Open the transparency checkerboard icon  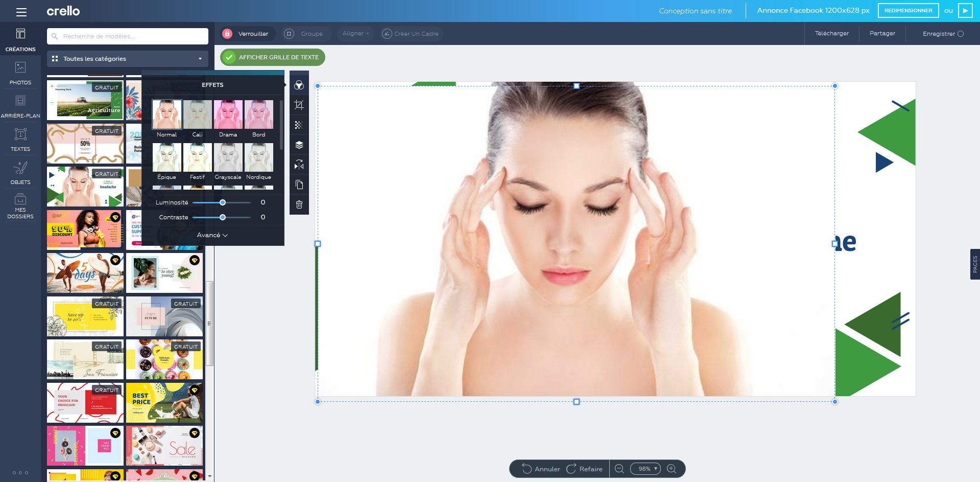(x=299, y=125)
